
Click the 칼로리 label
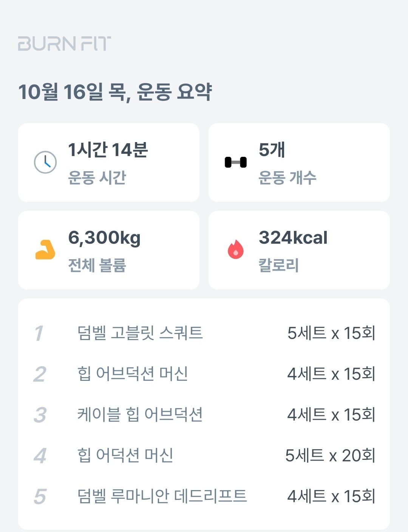coord(279,265)
